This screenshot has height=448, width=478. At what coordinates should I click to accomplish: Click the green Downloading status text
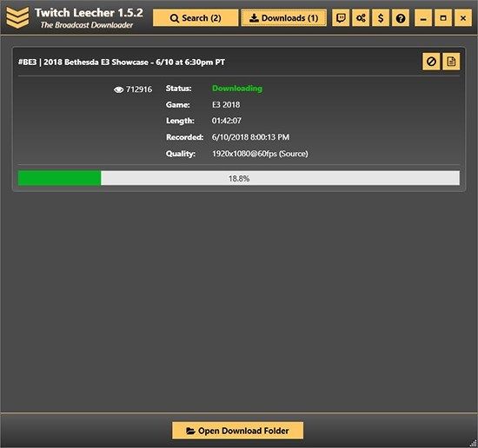[x=237, y=89]
